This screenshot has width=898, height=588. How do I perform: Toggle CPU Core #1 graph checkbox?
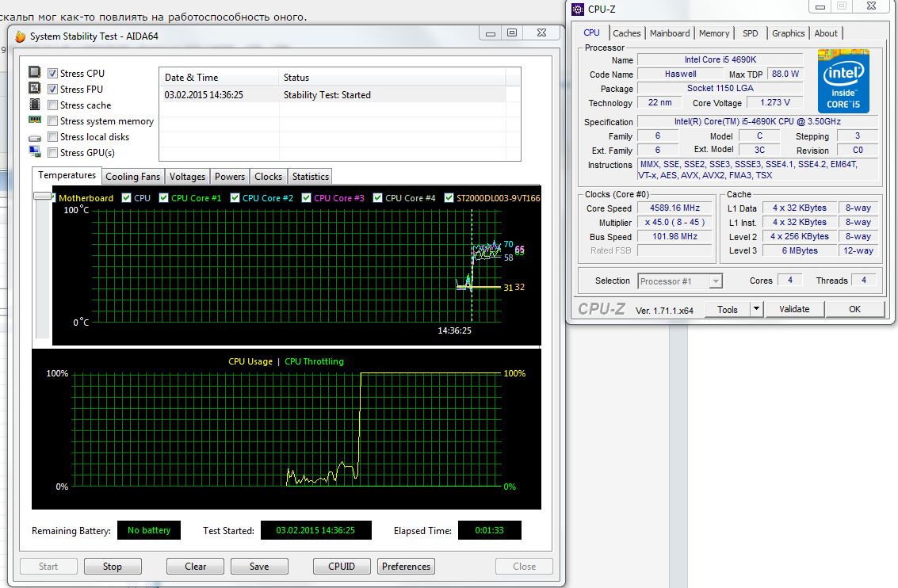pyautogui.click(x=164, y=197)
